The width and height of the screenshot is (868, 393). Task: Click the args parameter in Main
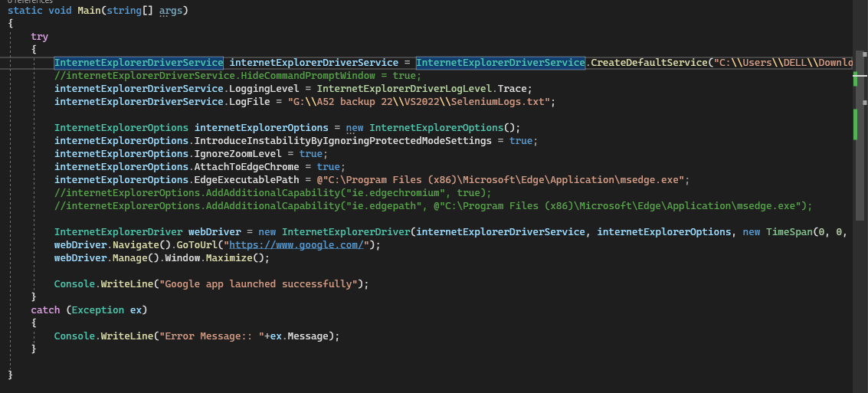(x=171, y=11)
